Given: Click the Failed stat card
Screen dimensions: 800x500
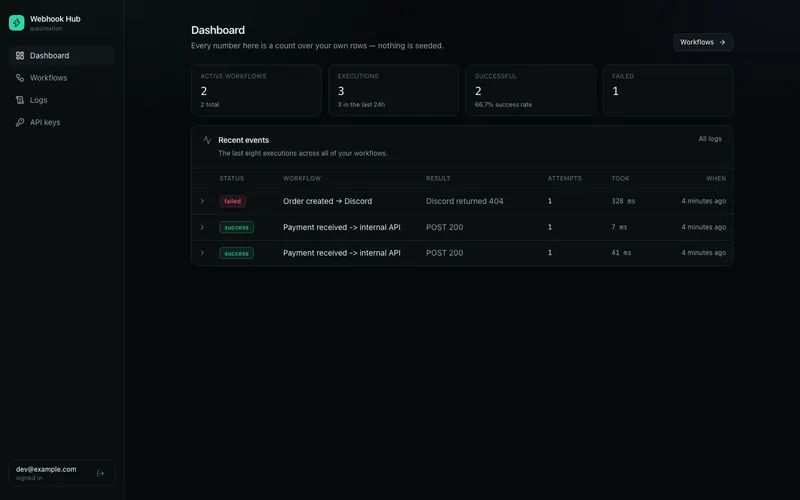Looking at the screenshot, I should [x=668, y=90].
